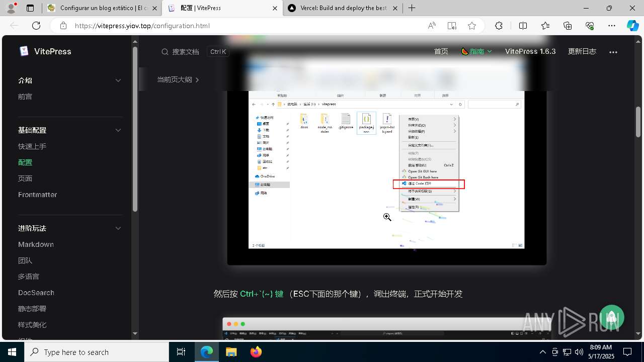Image resolution: width=644 pixels, height=362 pixels.
Task: Zoom the explorer context menu screenshot
Action: (x=386, y=169)
